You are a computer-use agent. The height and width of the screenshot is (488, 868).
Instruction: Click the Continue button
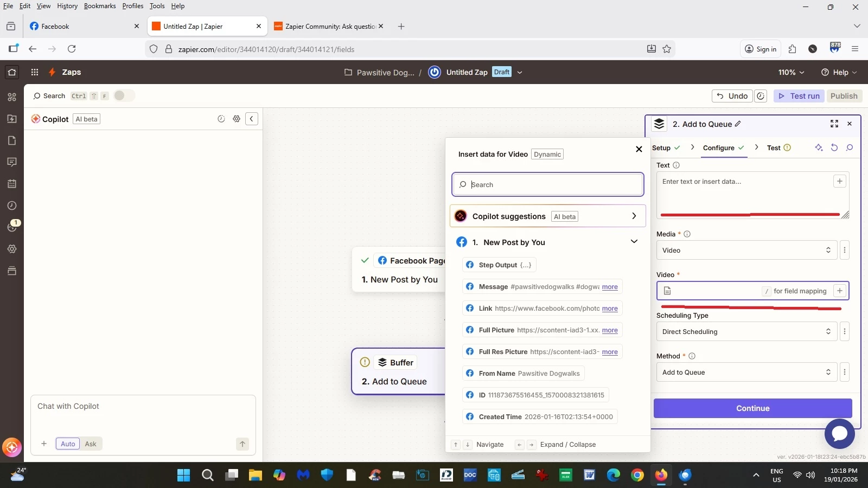(x=753, y=408)
